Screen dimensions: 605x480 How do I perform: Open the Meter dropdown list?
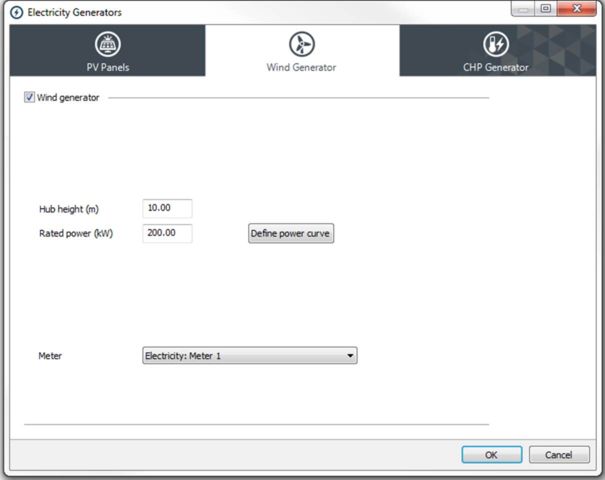pyautogui.click(x=249, y=355)
